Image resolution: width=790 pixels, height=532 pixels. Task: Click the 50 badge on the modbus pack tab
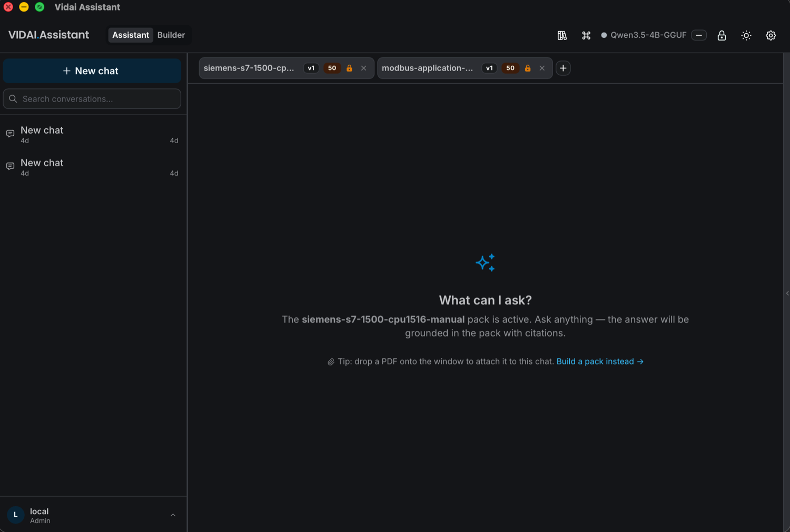click(x=510, y=68)
